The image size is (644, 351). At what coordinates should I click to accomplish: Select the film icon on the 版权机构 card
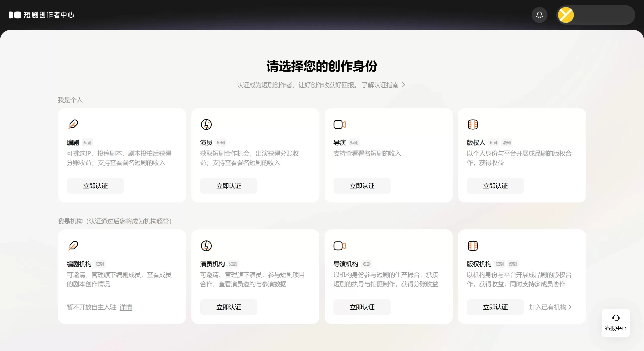coord(473,246)
